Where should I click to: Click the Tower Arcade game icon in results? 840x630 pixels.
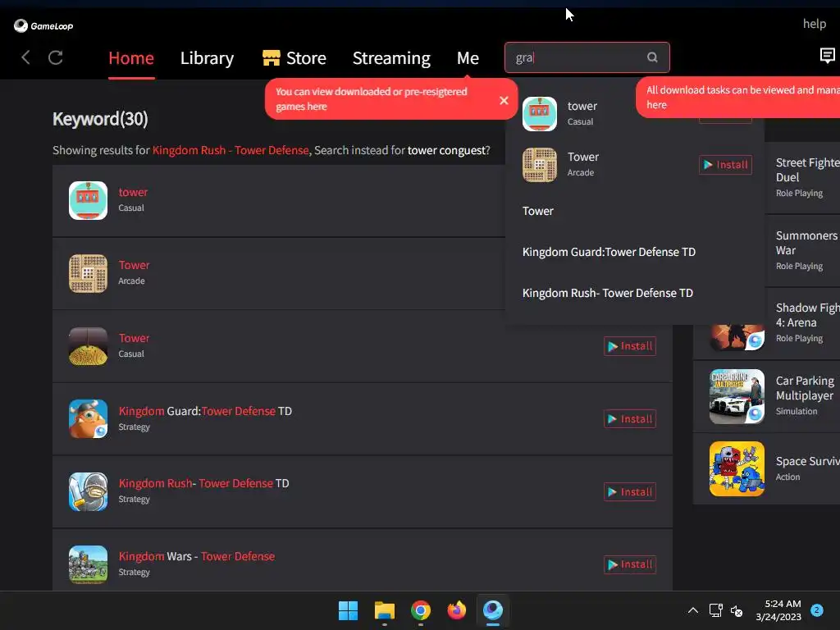[89, 273]
